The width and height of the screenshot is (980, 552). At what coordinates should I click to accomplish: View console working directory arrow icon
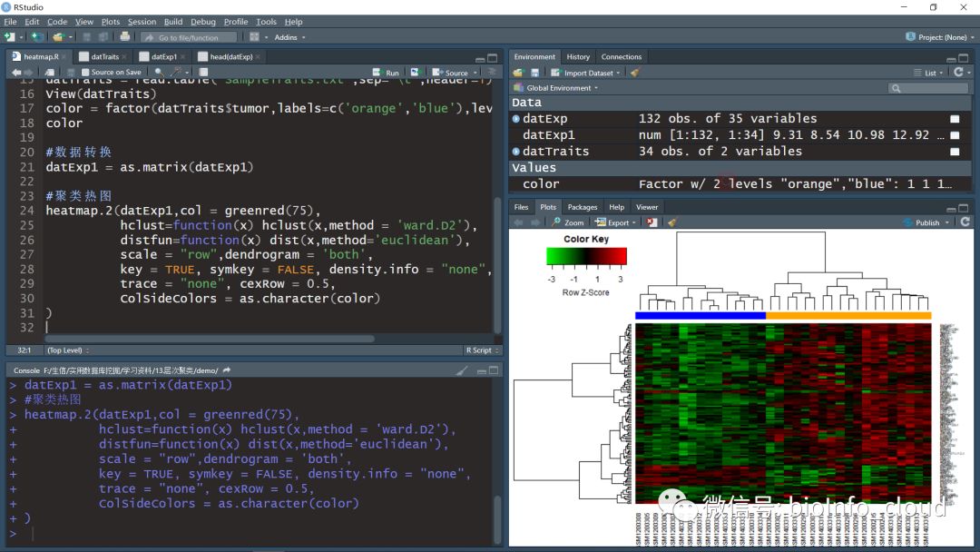pos(226,370)
